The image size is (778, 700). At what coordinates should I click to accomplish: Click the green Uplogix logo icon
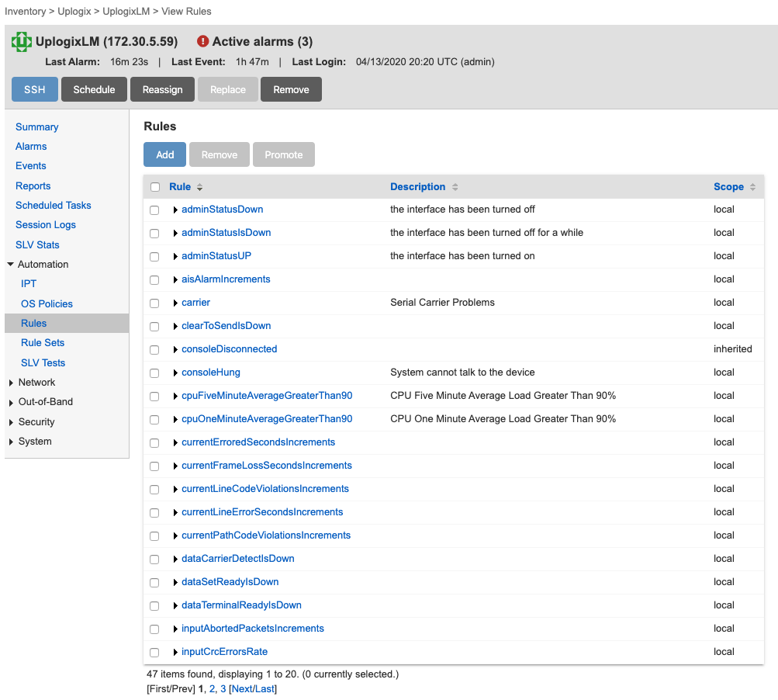tap(22, 42)
